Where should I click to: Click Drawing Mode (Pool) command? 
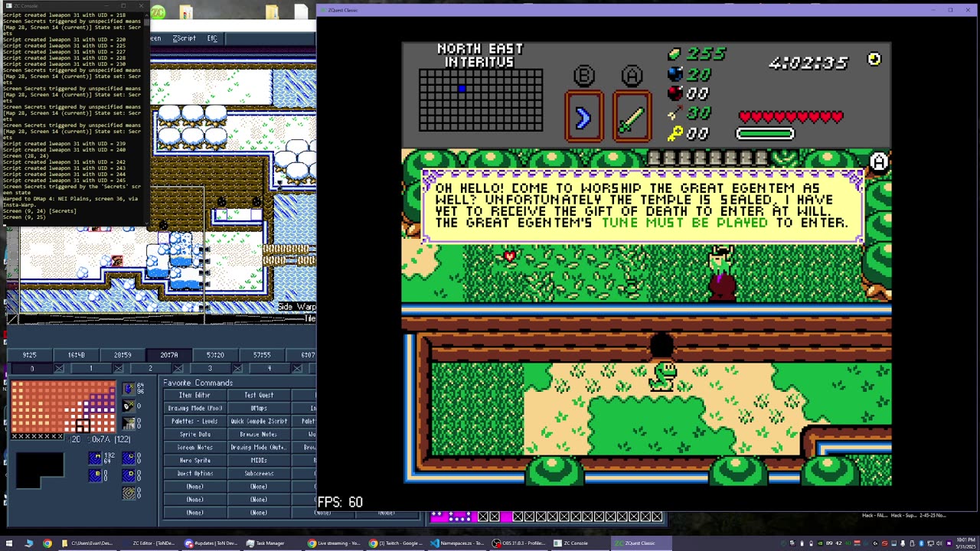click(194, 408)
